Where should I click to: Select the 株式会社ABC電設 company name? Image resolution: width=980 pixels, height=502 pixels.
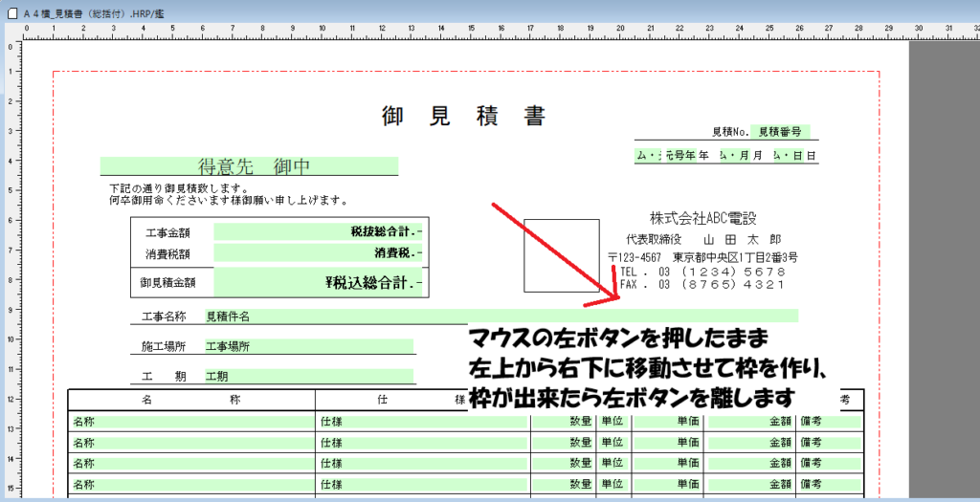[703, 218]
